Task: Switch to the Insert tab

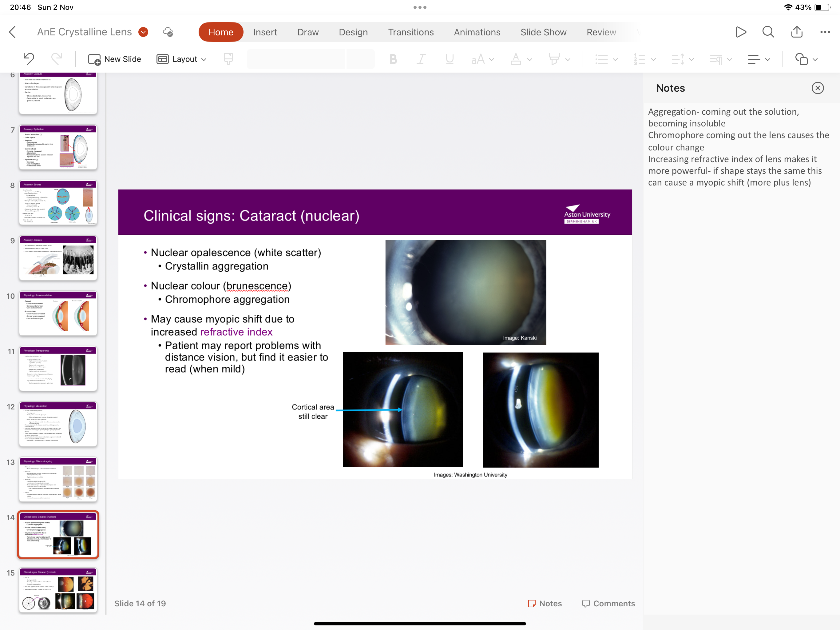Action: [x=265, y=32]
